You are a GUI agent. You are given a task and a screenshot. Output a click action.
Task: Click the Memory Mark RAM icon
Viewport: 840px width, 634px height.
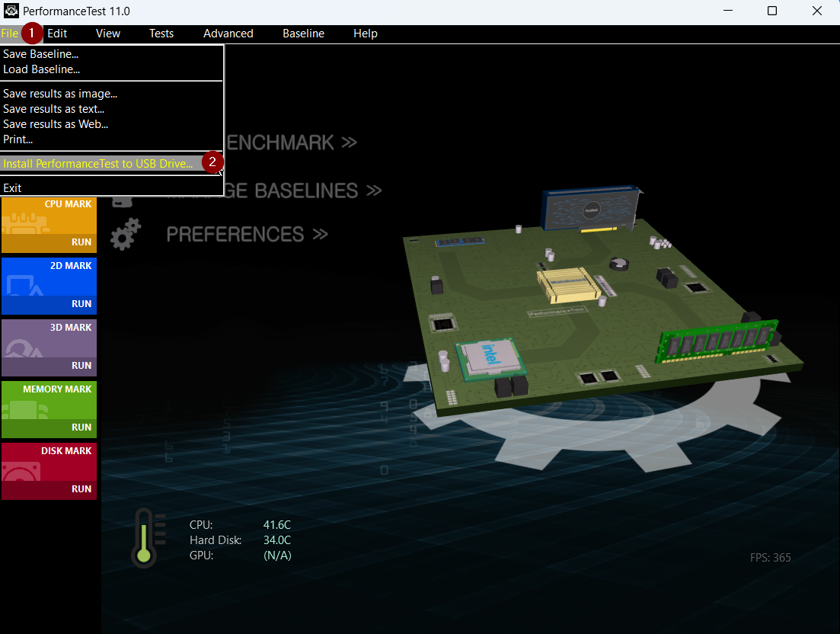(24, 410)
